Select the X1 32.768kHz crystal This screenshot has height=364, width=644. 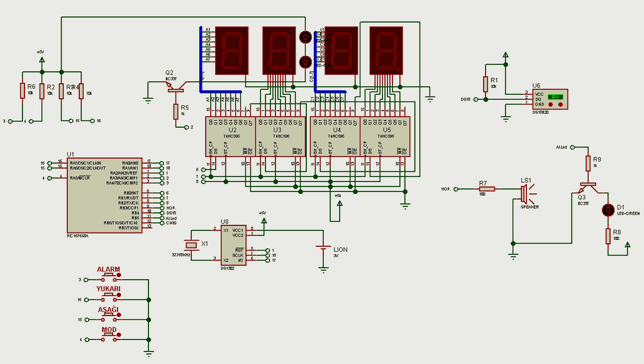[191, 245]
